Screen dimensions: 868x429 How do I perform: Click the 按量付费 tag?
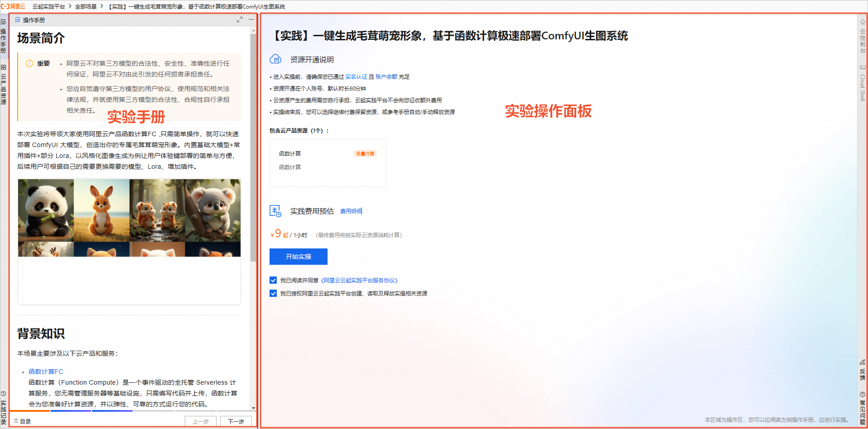pos(365,154)
